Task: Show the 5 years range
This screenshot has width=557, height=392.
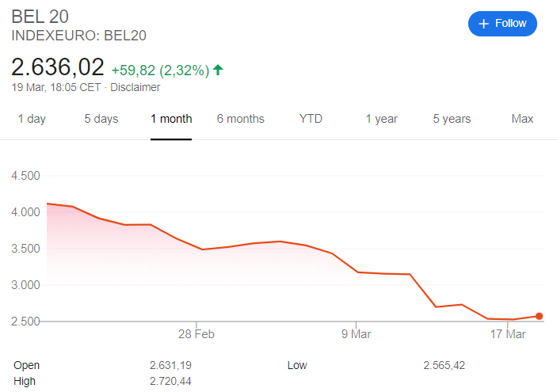Action: (452, 119)
